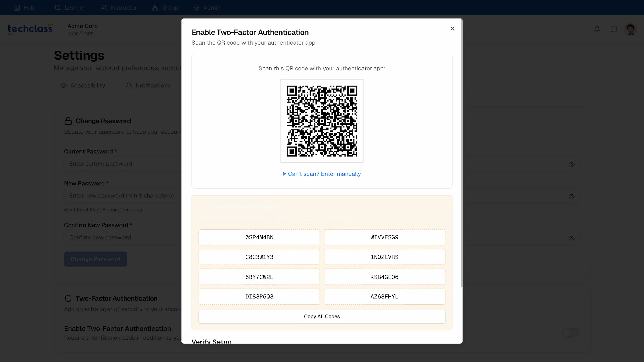Open the messages chat icon
The width and height of the screenshot is (644, 362).
(x=614, y=29)
